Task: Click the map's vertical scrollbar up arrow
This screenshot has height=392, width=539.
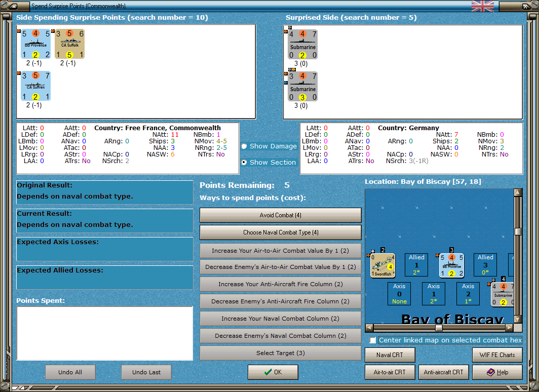Action: point(518,192)
